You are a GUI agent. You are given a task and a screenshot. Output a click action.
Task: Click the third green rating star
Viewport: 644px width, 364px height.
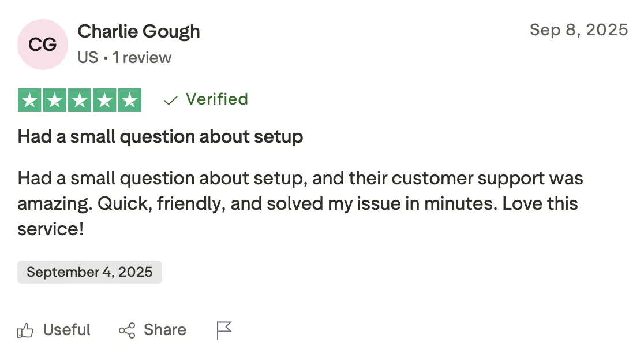[80, 101]
